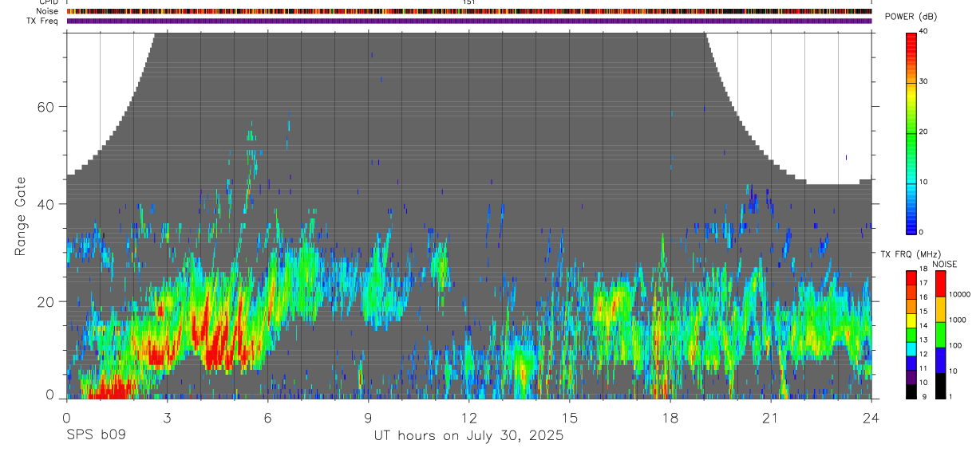This screenshot has height=452, width=980.
Task: Click 'UT hours on July 30, 2025' axis title
Action: point(468,436)
